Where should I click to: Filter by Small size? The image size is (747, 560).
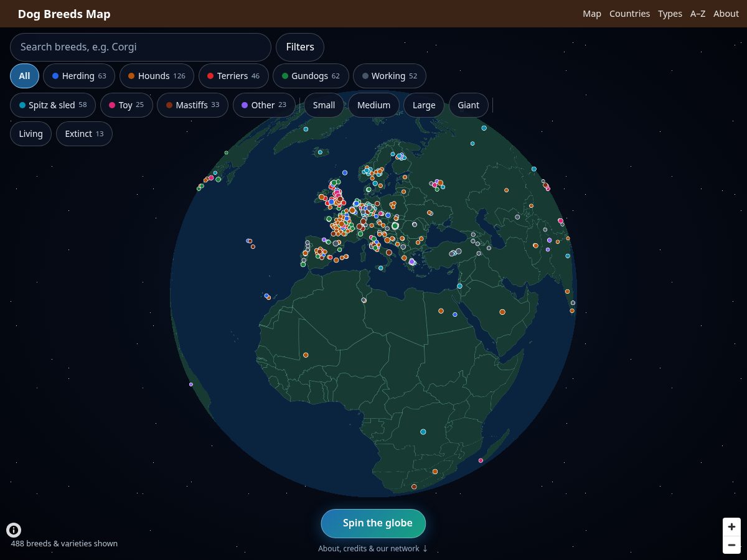point(324,105)
